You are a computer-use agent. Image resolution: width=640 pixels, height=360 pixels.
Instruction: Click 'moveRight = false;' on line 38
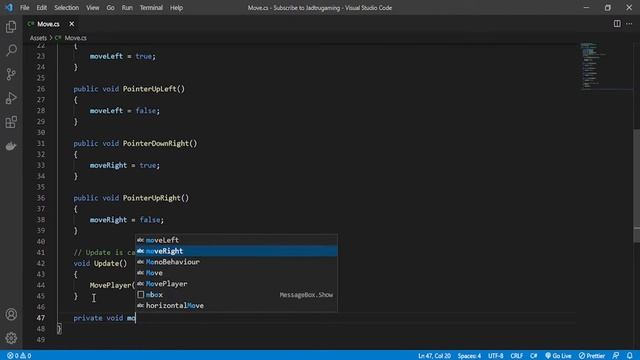pos(127,220)
